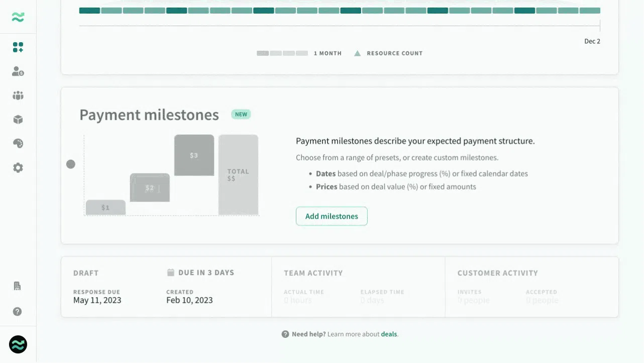Viewport: 644px width, 363px height.
Task: Open the person with dollar sidebar icon
Action: point(18,71)
